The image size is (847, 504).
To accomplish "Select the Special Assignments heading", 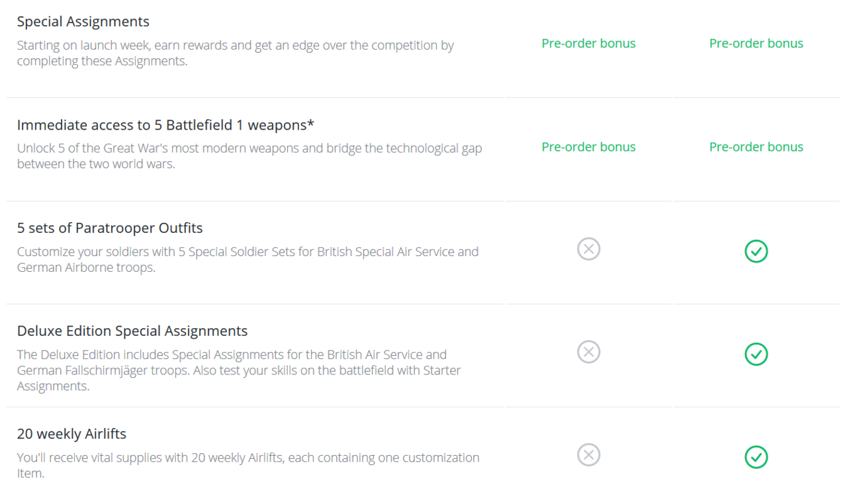I will [x=83, y=22].
